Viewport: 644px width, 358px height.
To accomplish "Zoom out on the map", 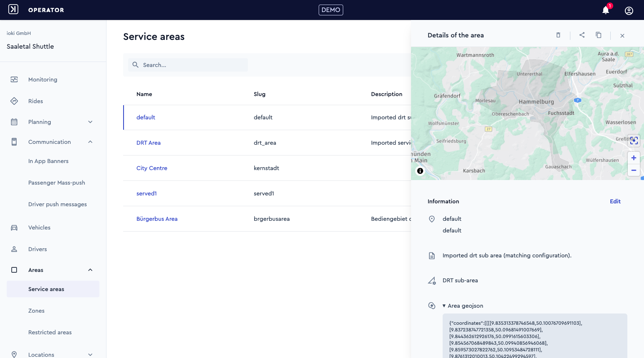I will coord(634,170).
